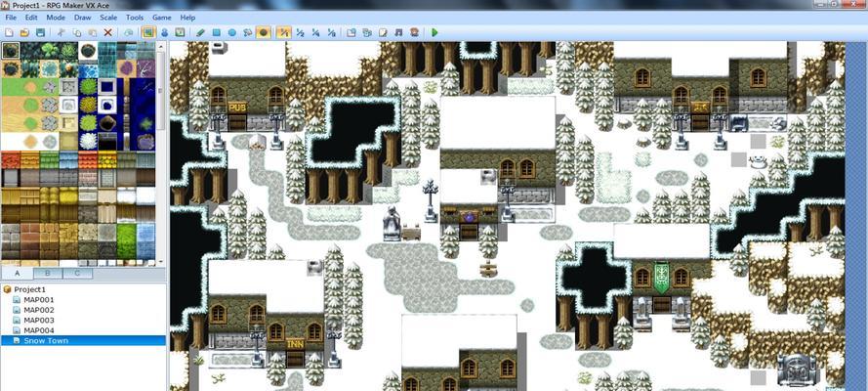
Task: Switch to tileset tab A
Action: [x=17, y=273]
